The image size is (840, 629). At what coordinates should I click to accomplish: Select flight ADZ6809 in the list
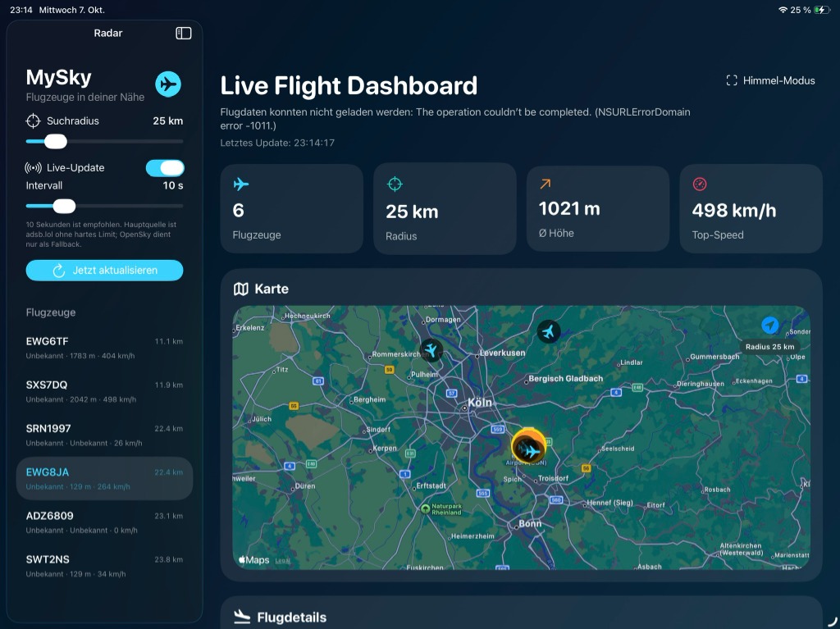coord(104,522)
